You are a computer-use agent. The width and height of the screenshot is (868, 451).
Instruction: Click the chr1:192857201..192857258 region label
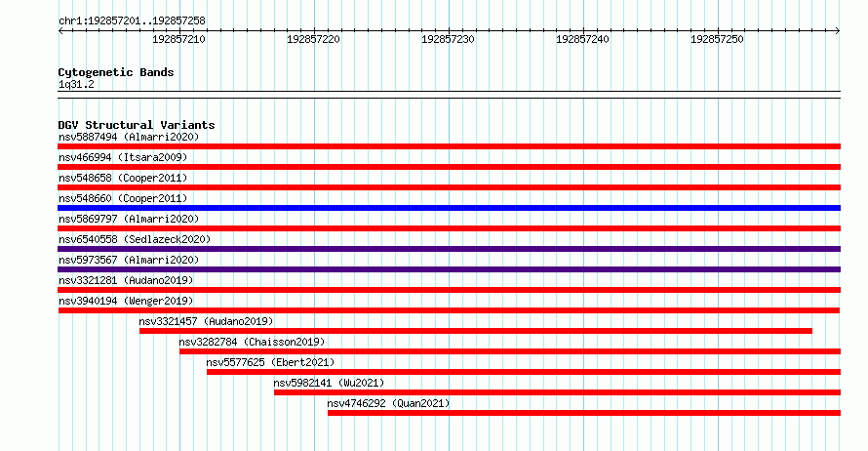coord(132,20)
